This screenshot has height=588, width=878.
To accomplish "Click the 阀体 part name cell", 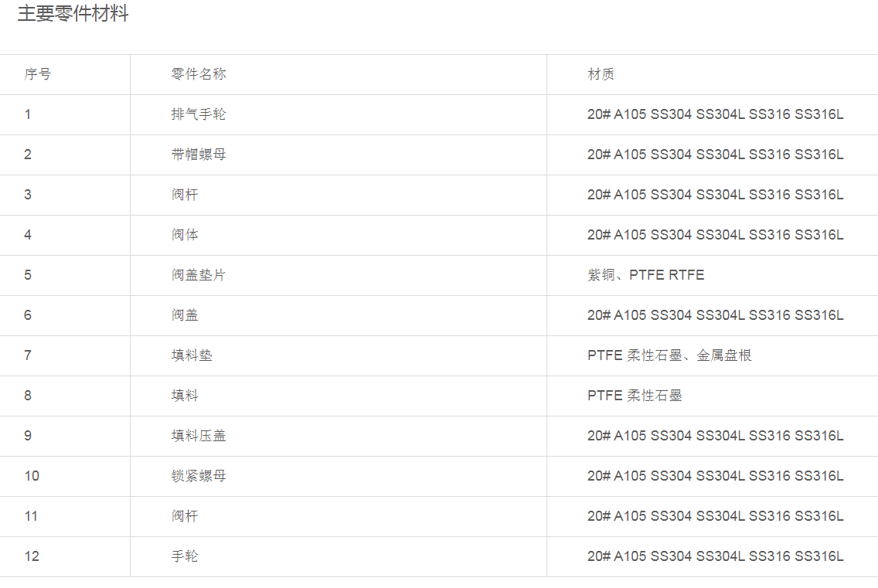I will click(185, 235).
